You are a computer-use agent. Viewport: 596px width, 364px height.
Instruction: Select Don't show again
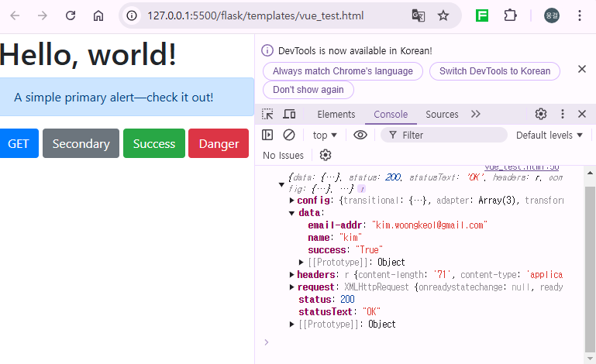click(308, 90)
